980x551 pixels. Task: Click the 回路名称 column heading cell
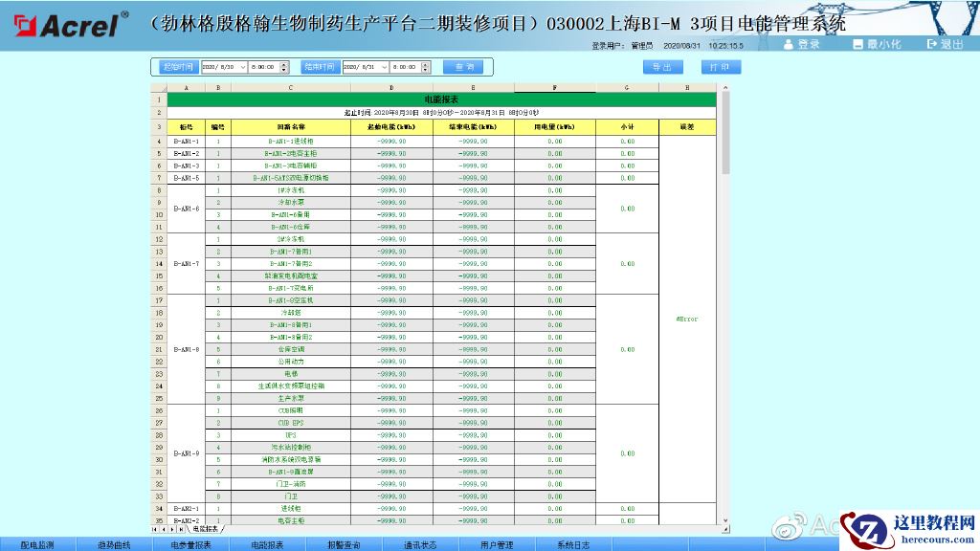tap(291, 127)
